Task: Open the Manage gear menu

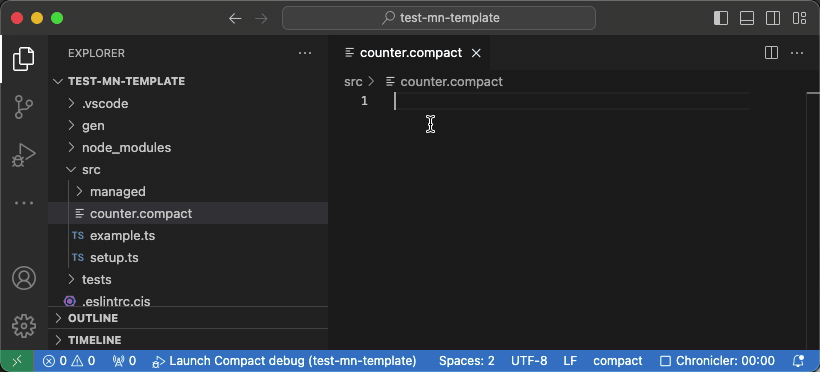Action: click(x=24, y=326)
